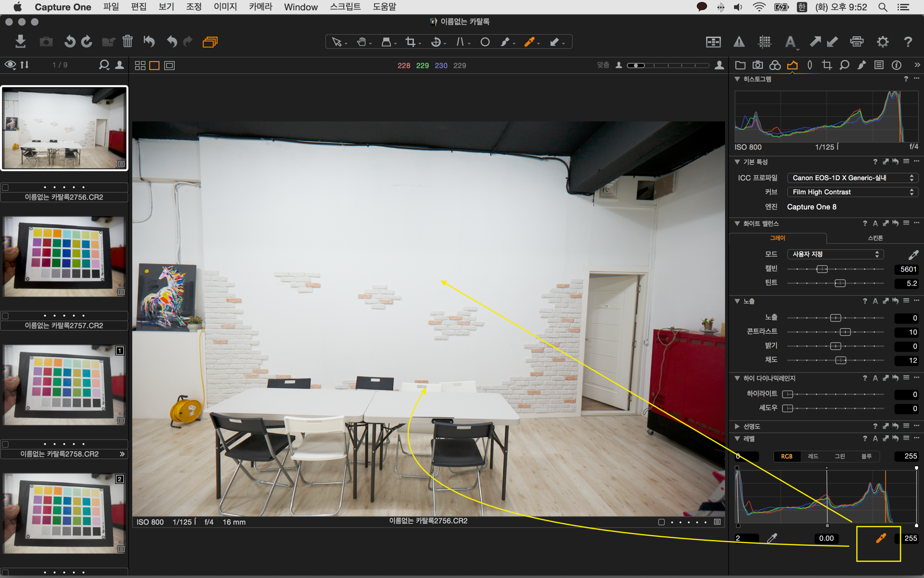
Task: Select the crop tool in toolbar
Action: tap(410, 42)
